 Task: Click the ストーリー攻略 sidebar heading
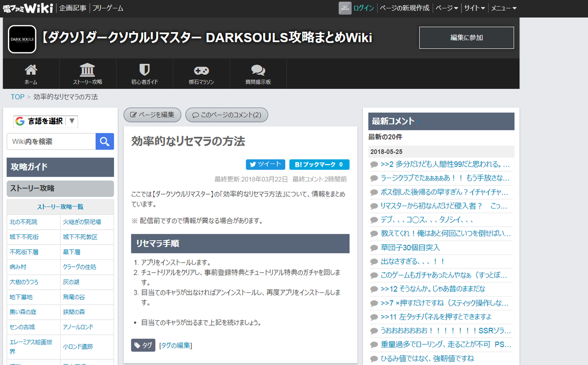(x=60, y=188)
